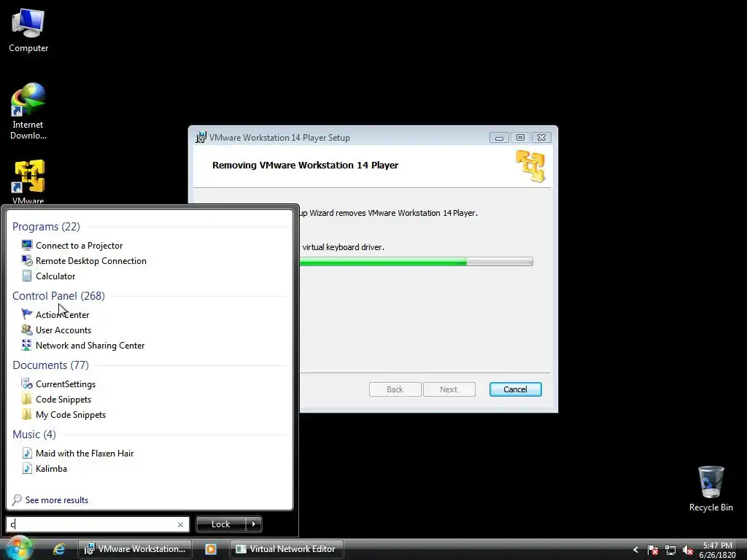Show hidden tray icons with the arrow
Image resolution: width=747 pixels, height=560 pixels.
tap(635, 550)
